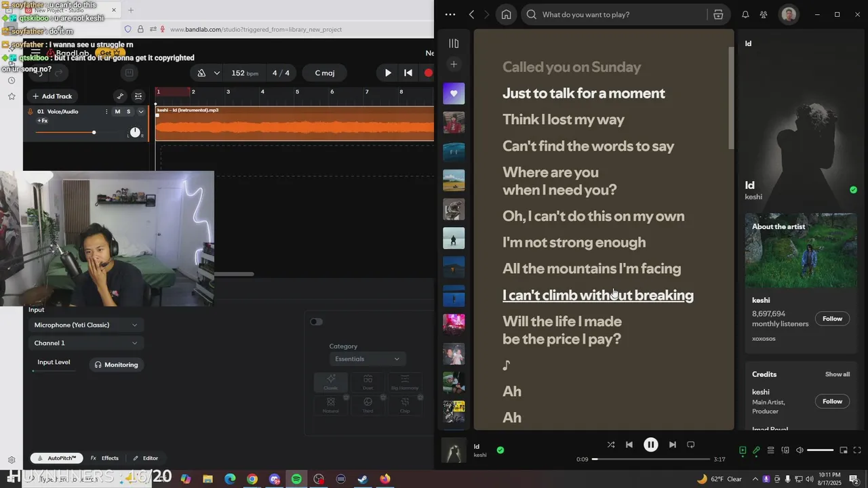
Task: Expand the metronome settings chevron
Action: [217, 73]
